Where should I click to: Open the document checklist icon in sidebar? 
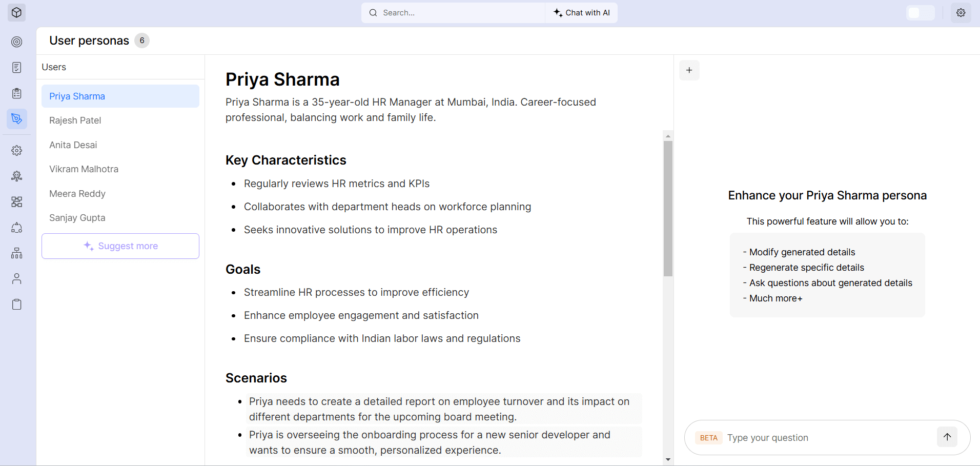17,67
